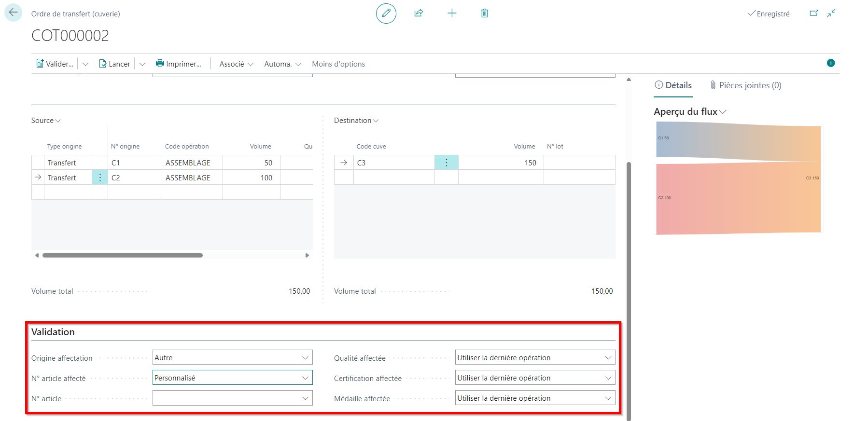The width and height of the screenshot is (868, 421).
Task: Click the plus icon to create new
Action: pos(452,13)
